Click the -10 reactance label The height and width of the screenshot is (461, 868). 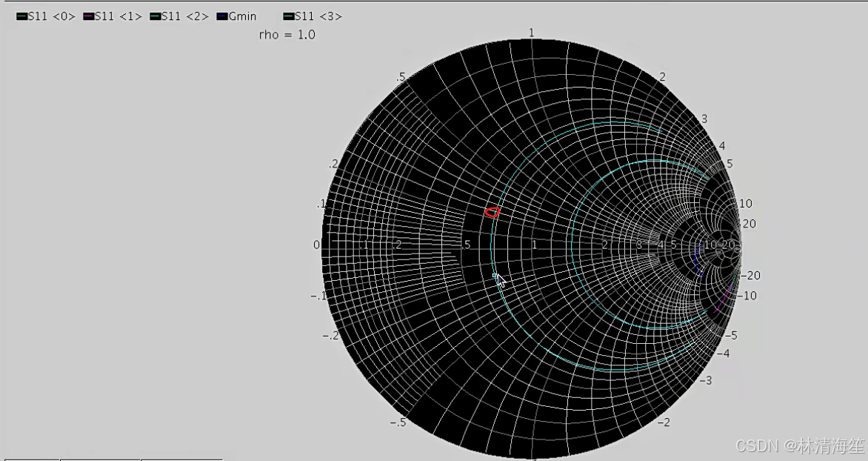point(747,296)
